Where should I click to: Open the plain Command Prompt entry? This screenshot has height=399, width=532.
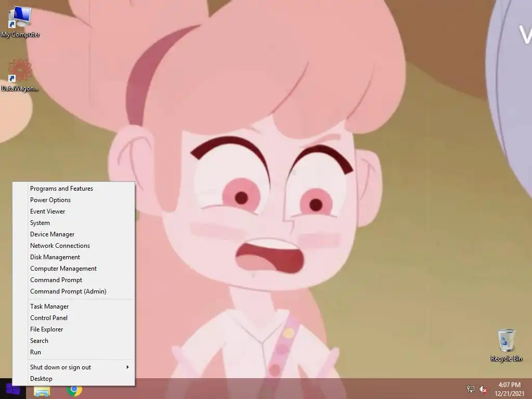(x=74, y=280)
